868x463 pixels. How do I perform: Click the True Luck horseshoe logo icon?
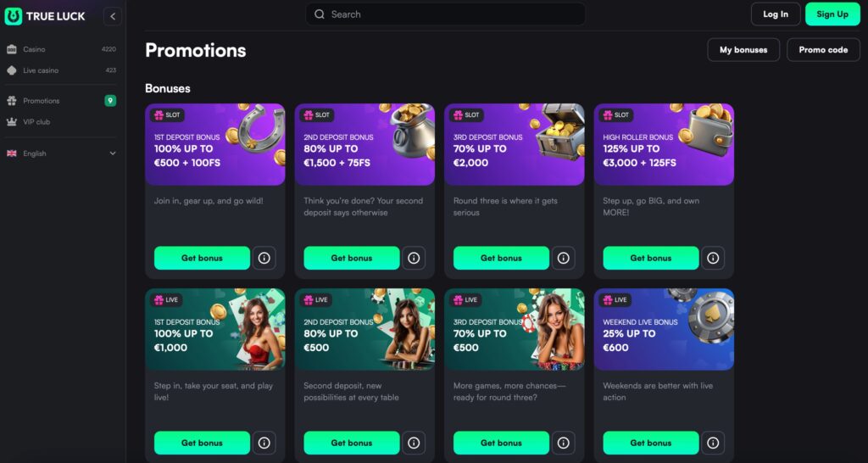coord(14,16)
